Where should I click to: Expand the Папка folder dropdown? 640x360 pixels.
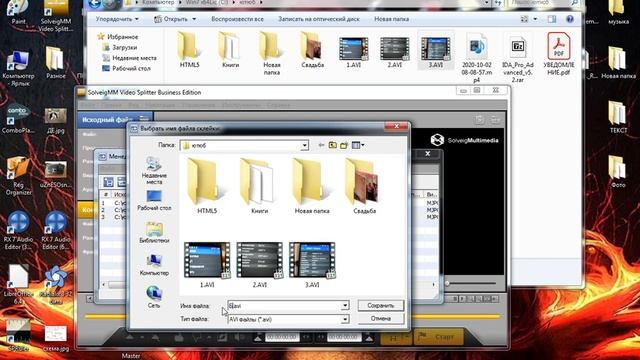coord(304,145)
